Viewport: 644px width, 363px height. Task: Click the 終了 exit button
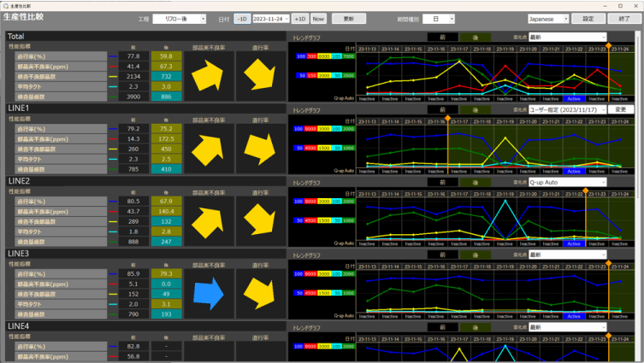tap(624, 19)
